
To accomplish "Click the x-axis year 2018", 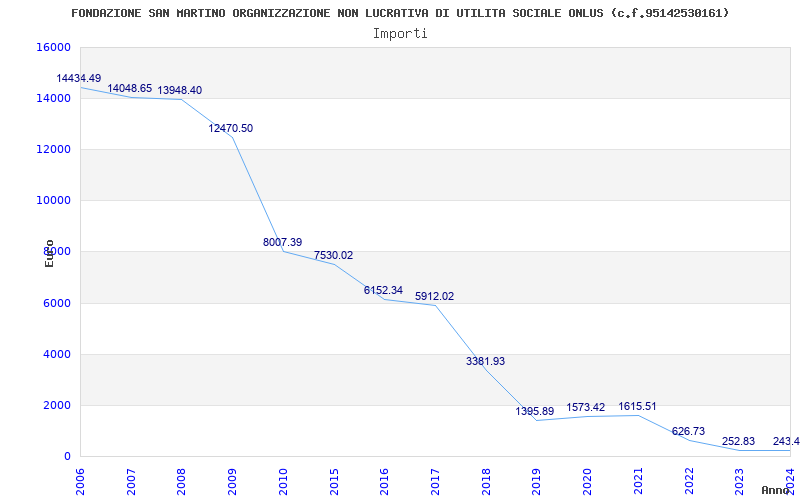I will coord(486,482).
